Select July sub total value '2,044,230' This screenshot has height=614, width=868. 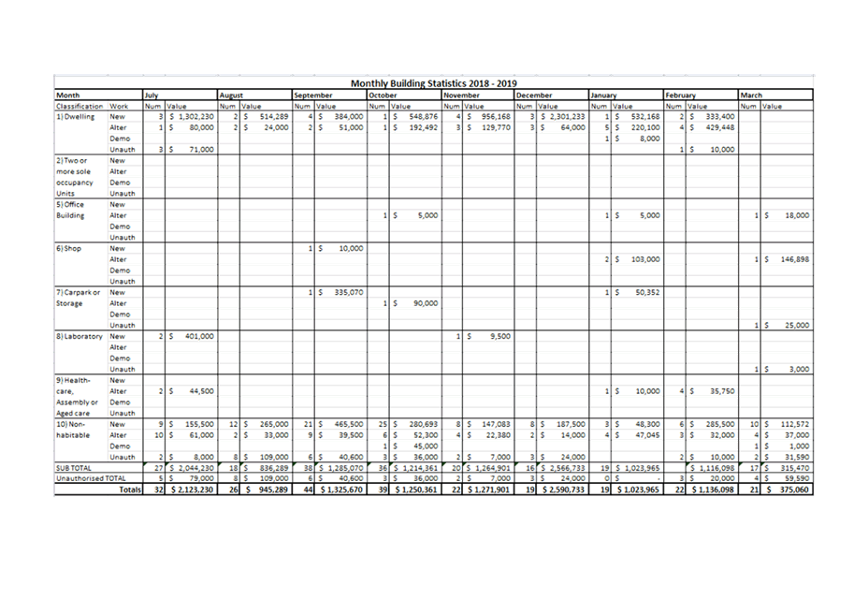pos(195,468)
